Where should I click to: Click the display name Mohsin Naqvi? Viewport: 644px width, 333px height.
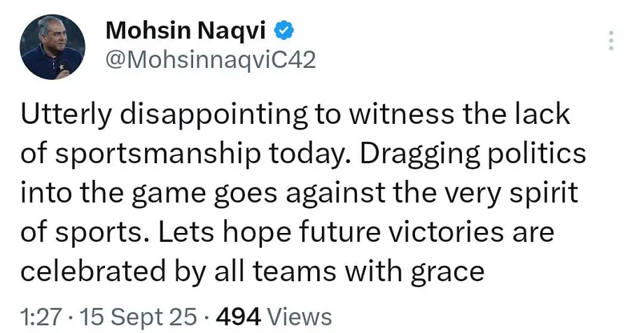(x=188, y=31)
